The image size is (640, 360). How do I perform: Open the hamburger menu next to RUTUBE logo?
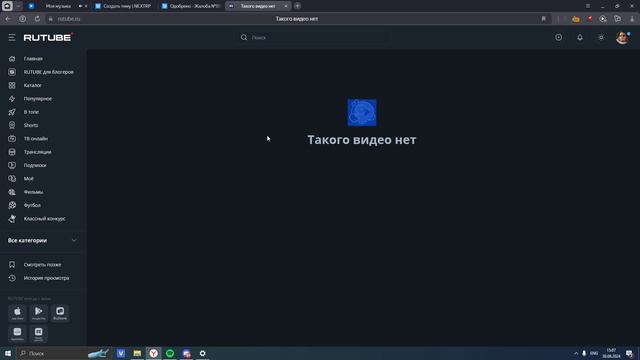click(x=12, y=38)
